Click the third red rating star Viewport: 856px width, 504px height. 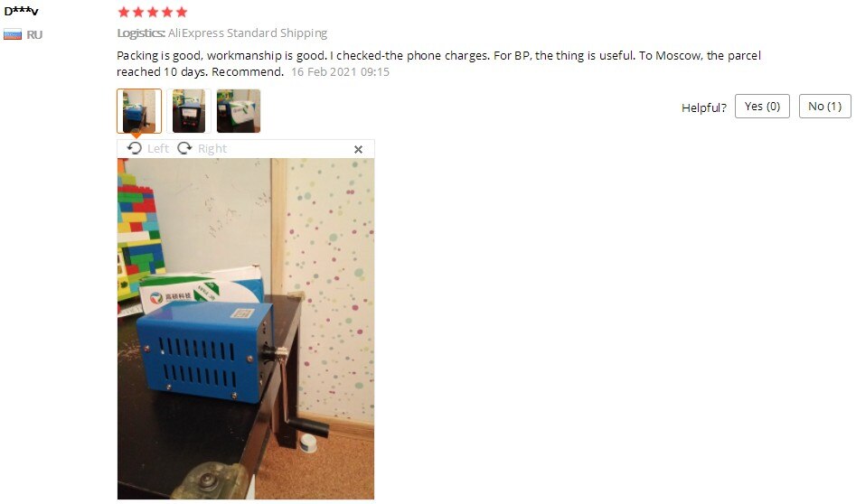(x=153, y=12)
